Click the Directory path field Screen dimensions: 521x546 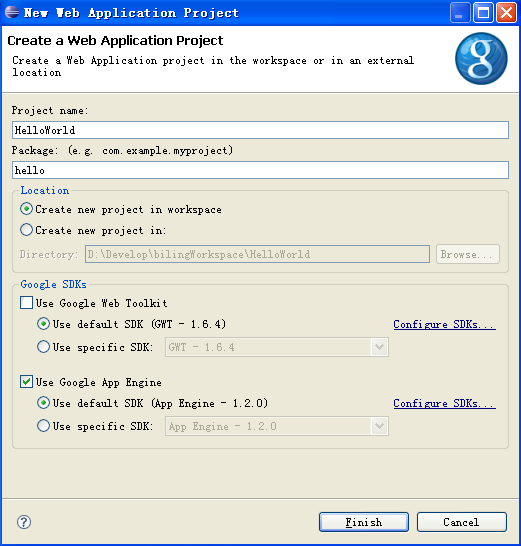pyautogui.click(x=257, y=254)
